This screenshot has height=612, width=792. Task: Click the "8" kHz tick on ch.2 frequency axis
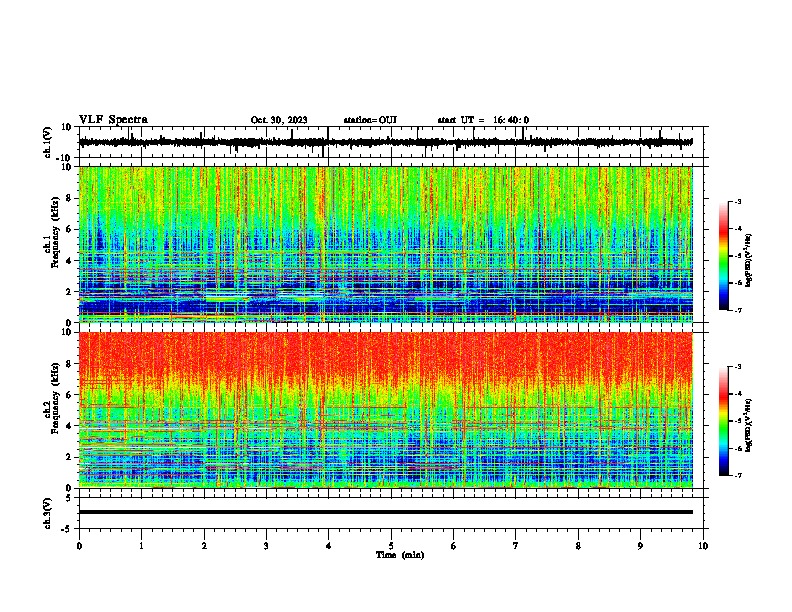(x=70, y=363)
